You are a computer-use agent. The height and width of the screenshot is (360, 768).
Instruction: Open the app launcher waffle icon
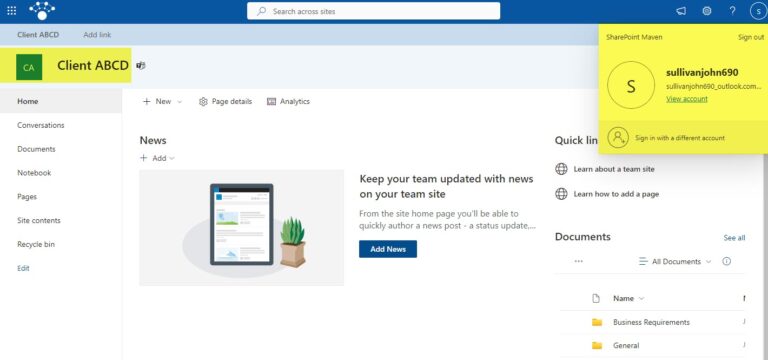click(12, 11)
